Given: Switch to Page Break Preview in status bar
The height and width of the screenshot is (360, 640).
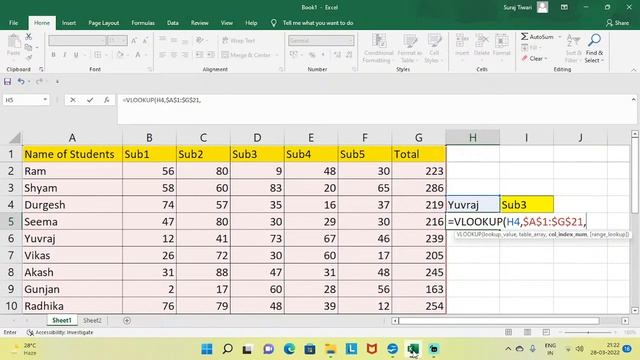Looking at the screenshot, I should 546,332.
